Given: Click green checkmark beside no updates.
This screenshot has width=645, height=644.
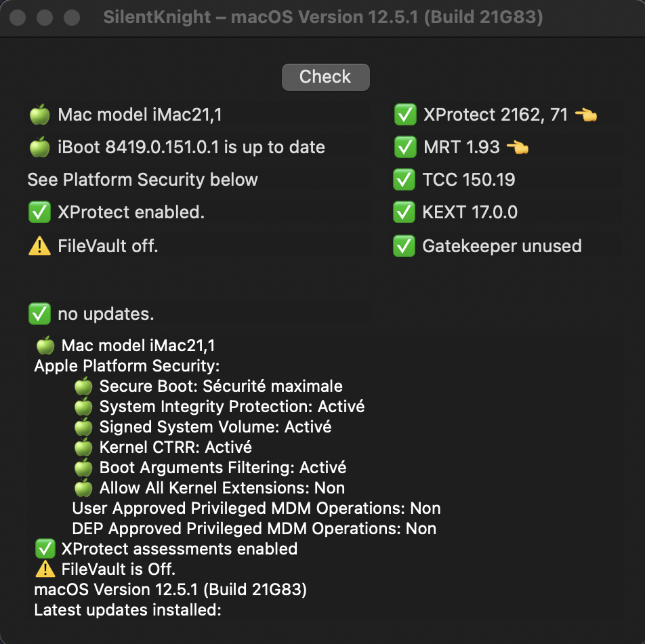Looking at the screenshot, I should 39,314.
